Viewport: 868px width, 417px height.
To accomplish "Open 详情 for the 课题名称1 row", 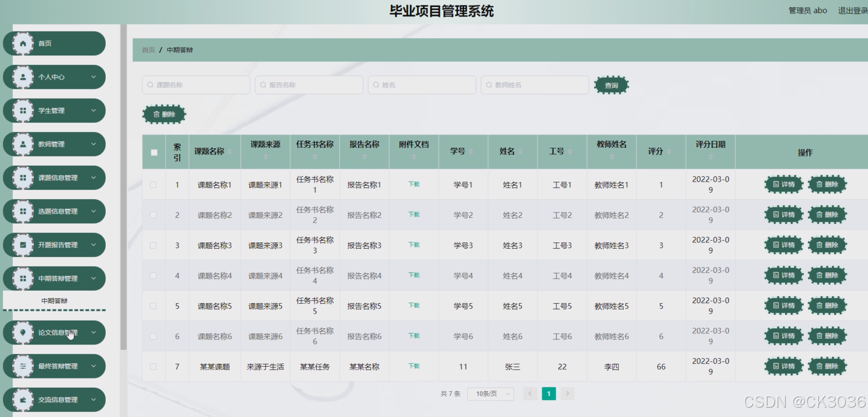I will [x=784, y=185].
